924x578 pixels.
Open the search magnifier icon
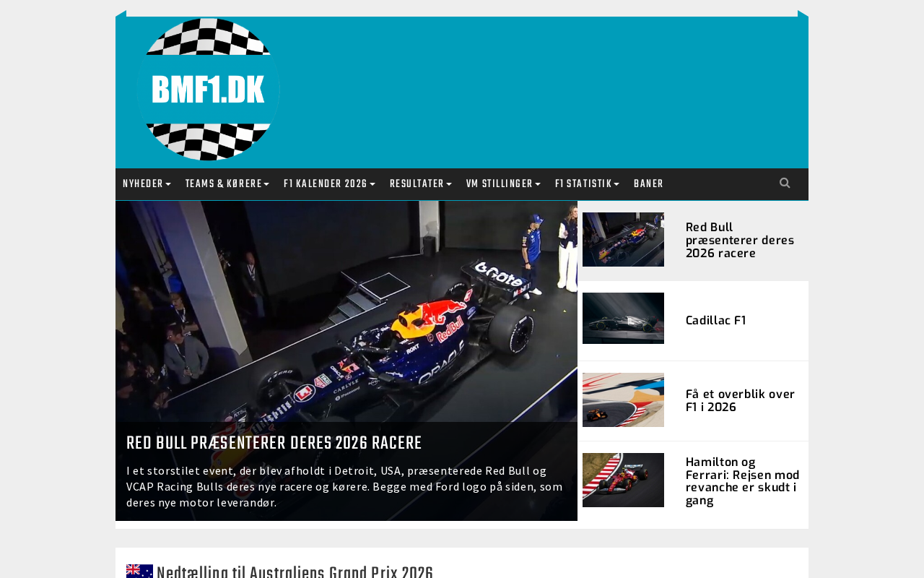coord(785,184)
